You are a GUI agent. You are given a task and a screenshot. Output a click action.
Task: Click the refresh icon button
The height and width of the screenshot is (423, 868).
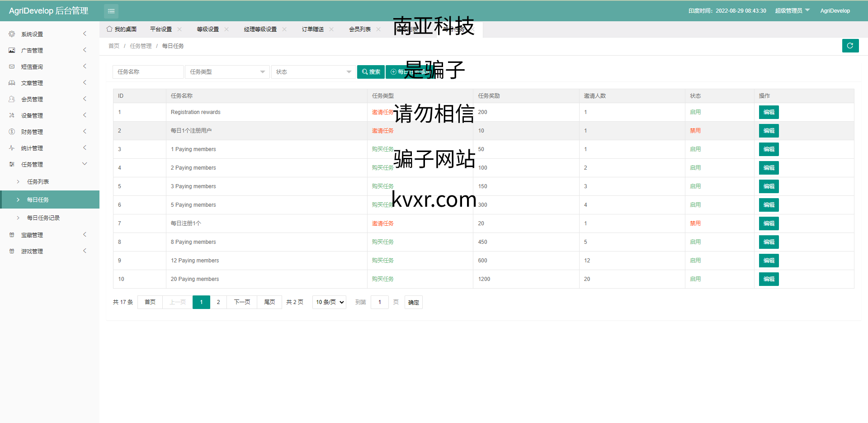click(850, 46)
